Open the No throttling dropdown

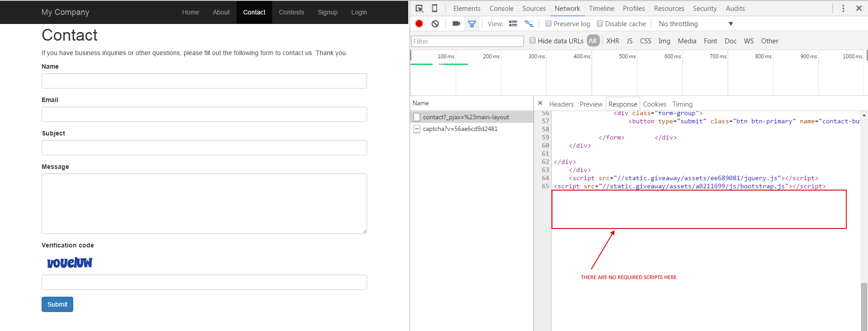point(696,24)
